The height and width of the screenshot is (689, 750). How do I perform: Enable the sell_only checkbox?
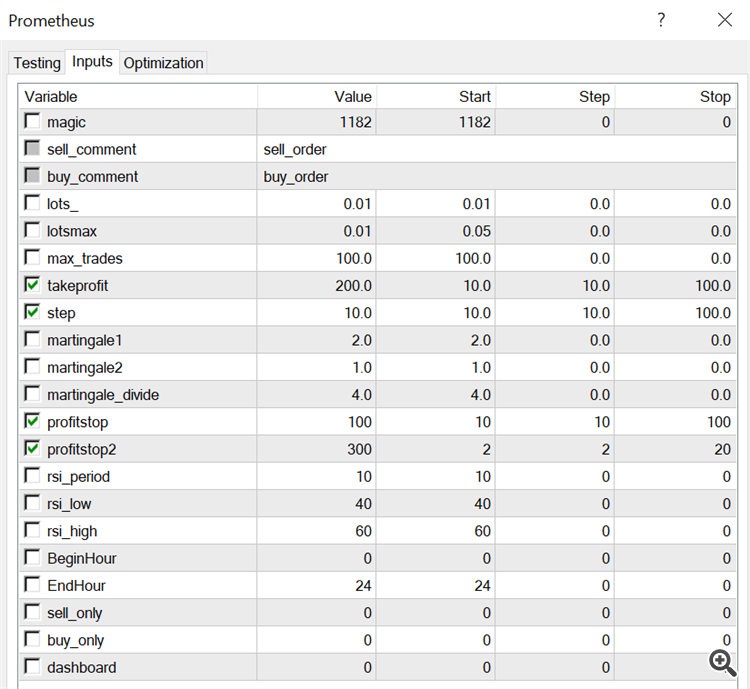tap(32, 612)
